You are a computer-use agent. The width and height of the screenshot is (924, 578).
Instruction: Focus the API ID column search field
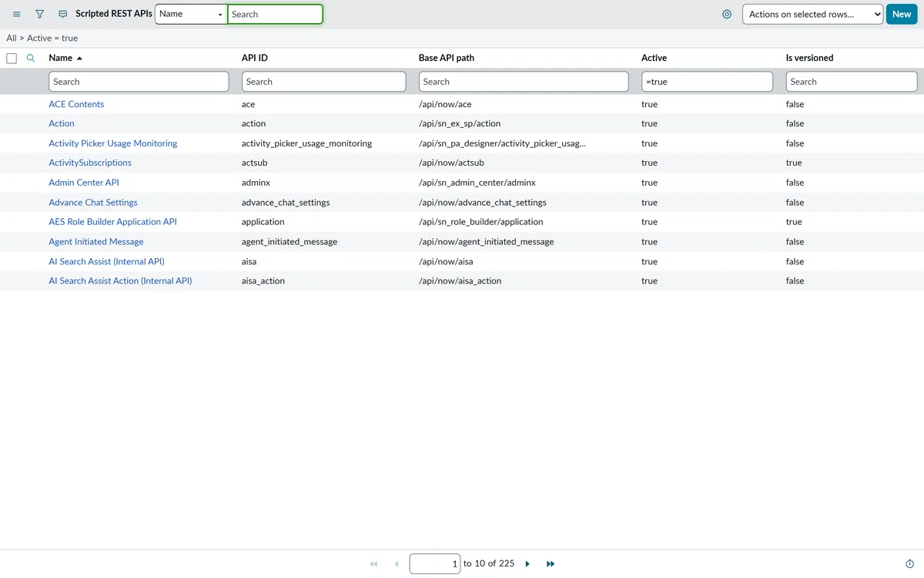pos(323,82)
